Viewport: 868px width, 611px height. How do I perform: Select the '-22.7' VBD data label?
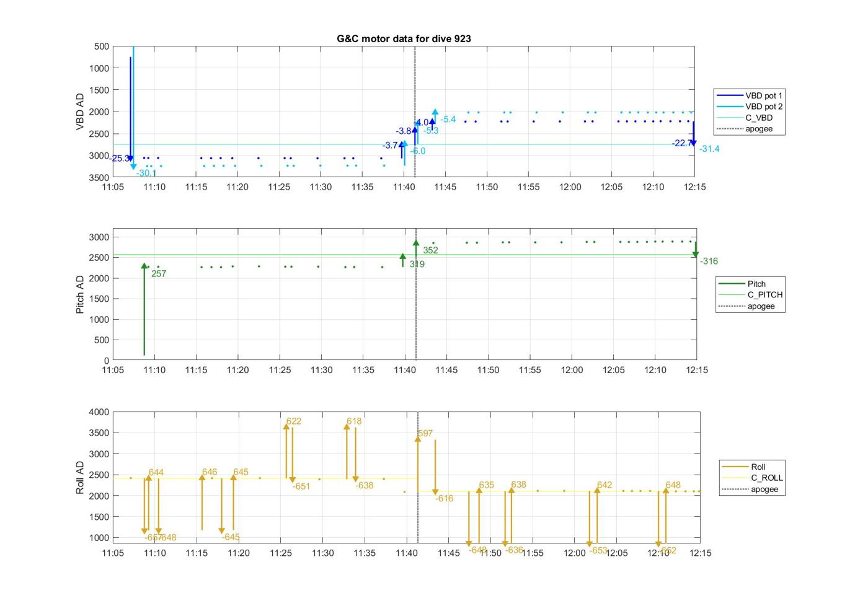682,143
